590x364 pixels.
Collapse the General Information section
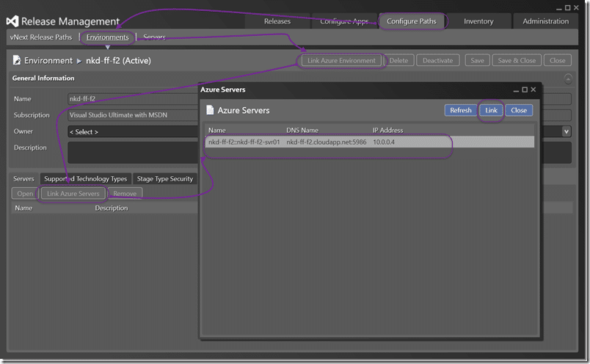point(568,79)
